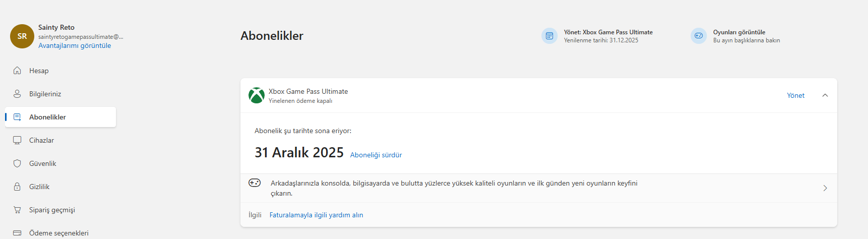This screenshot has height=239, width=868.
Task: Click the Sipariş geçmişi cart icon
Action: 17,210
